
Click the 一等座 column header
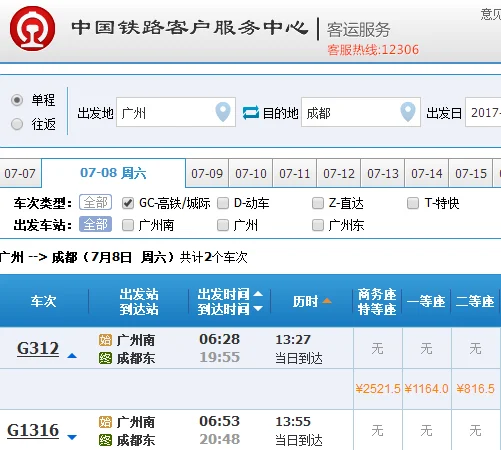426,301
